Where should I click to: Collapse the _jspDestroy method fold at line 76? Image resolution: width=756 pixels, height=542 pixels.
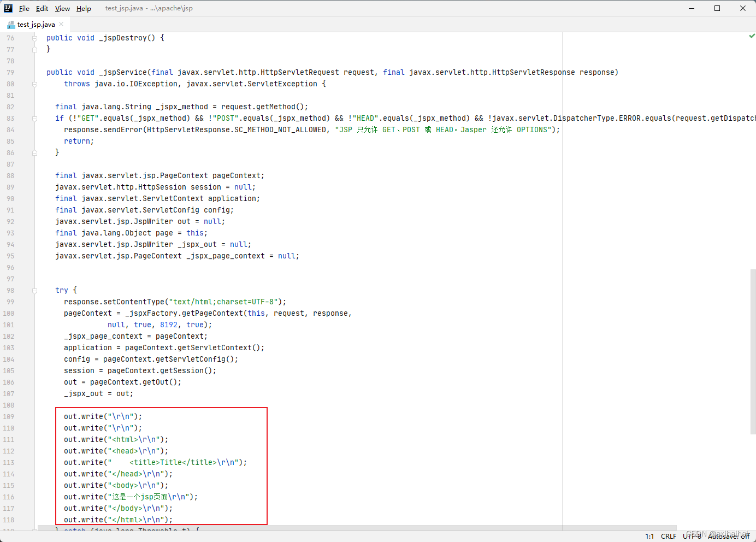pos(34,38)
